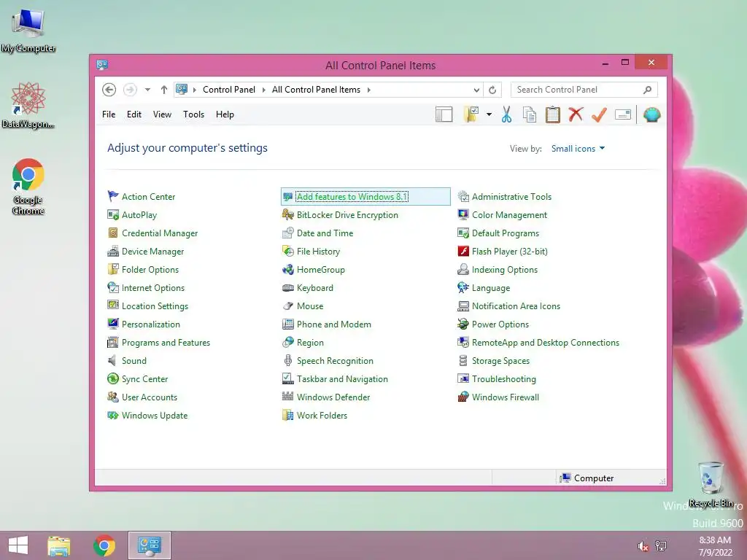Click the clipboard Paste toolbar icon
747x560 pixels.
coord(553,114)
